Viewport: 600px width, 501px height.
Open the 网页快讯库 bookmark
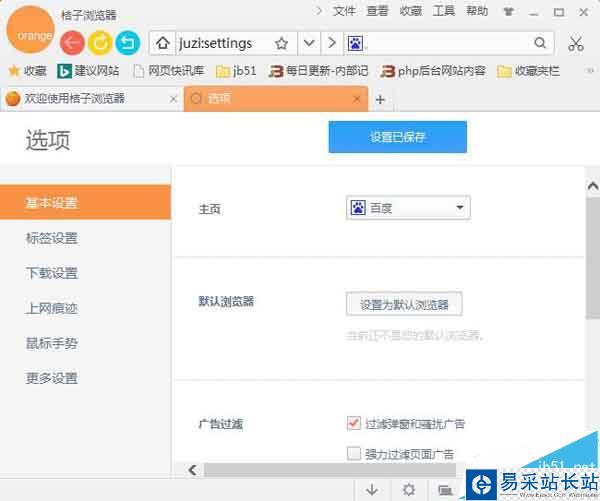[x=169, y=71]
